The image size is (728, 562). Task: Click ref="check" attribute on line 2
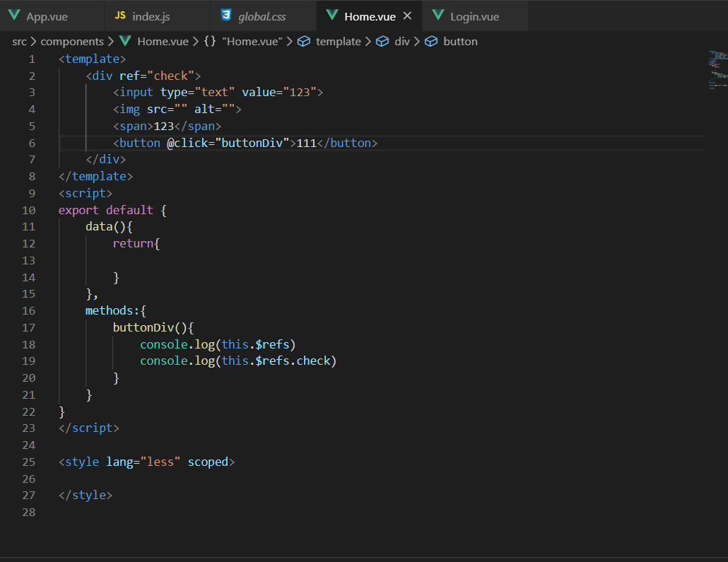point(156,76)
